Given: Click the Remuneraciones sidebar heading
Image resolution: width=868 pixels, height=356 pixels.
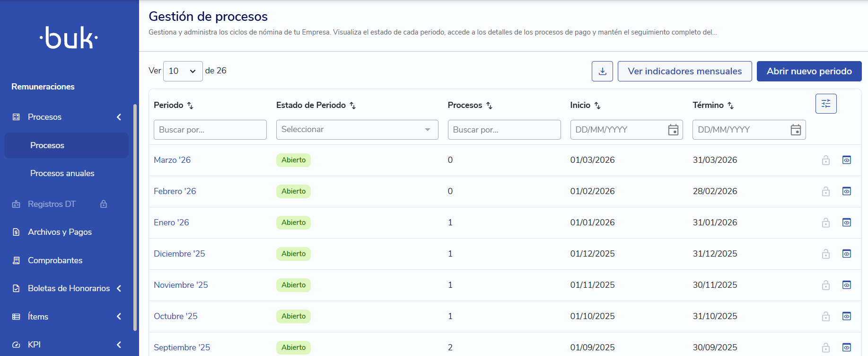Looking at the screenshot, I should click(43, 87).
